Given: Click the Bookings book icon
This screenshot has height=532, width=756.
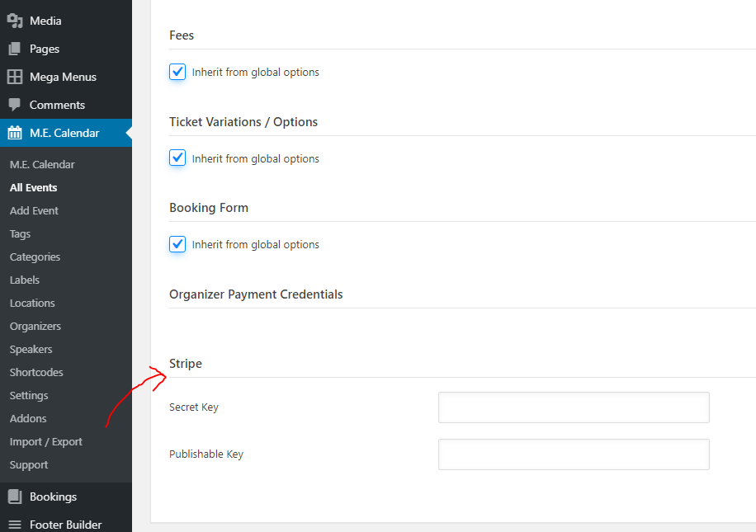Looking at the screenshot, I should point(15,497).
